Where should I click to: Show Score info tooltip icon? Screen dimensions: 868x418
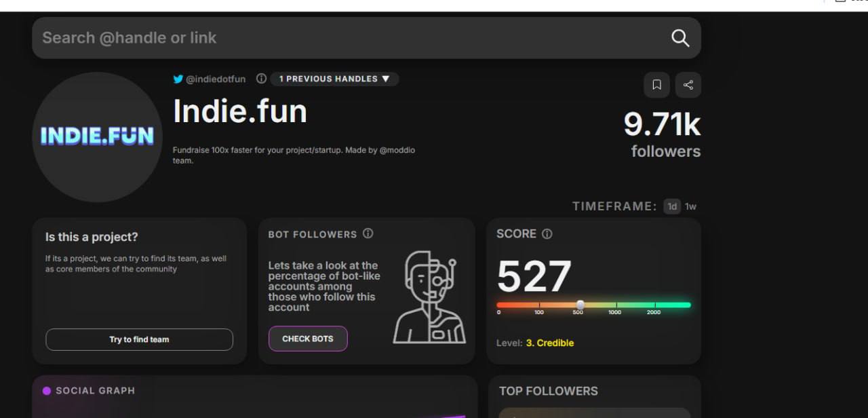[547, 233]
